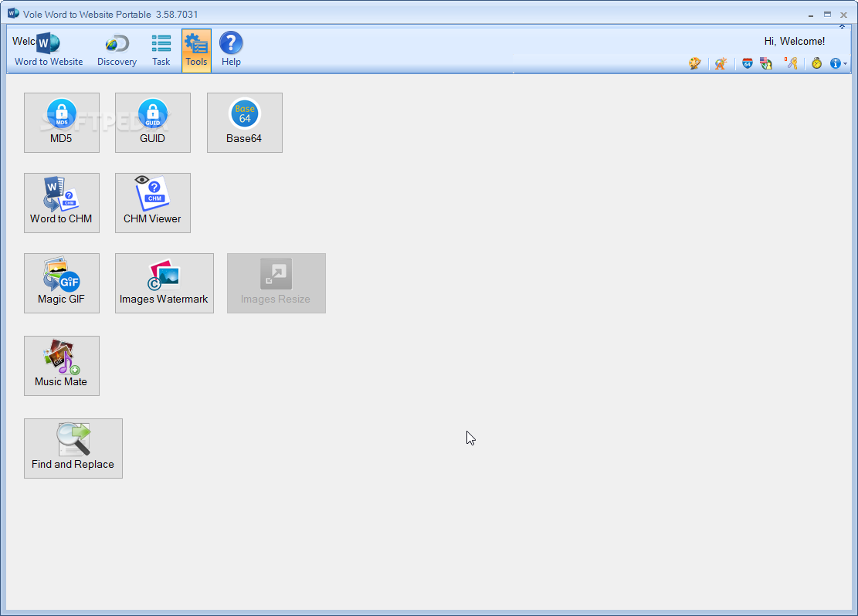
Task: Click the app icon in the title bar
Action: [13, 14]
